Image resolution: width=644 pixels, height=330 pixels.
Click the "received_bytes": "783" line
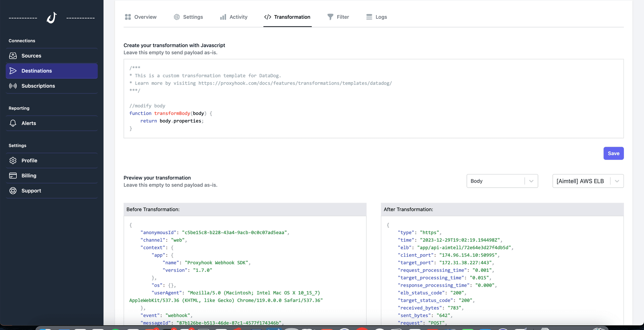(431, 308)
